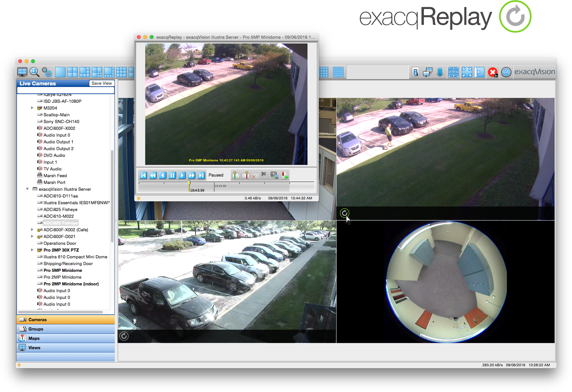This screenshot has height=392, width=572.
Task: Collapse the exacqVision Illustra Server tree
Action: point(27,189)
